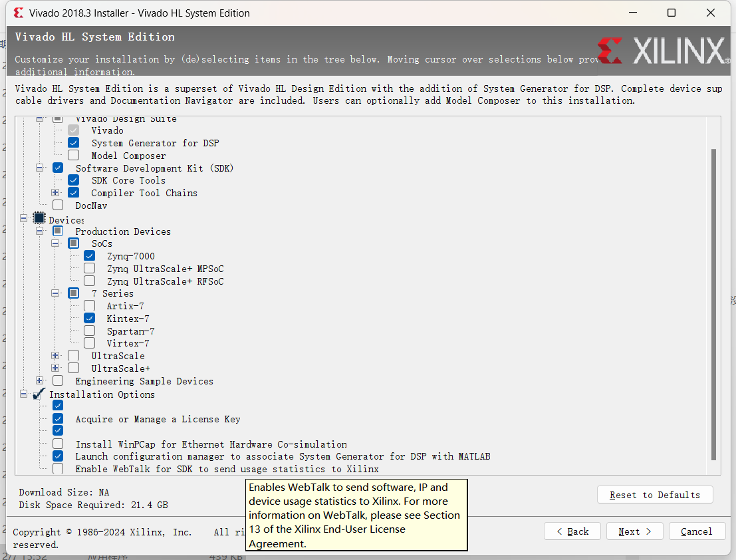736x560 pixels.
Task: Enable Zynq UltraScale+ MPSoC checkbox
Action: [89, 268]
